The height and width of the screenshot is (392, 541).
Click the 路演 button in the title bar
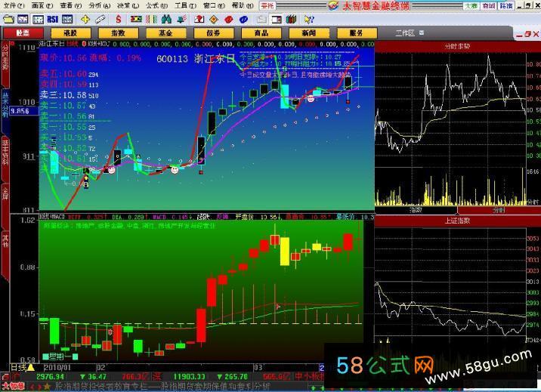click(x=505, y=6)
